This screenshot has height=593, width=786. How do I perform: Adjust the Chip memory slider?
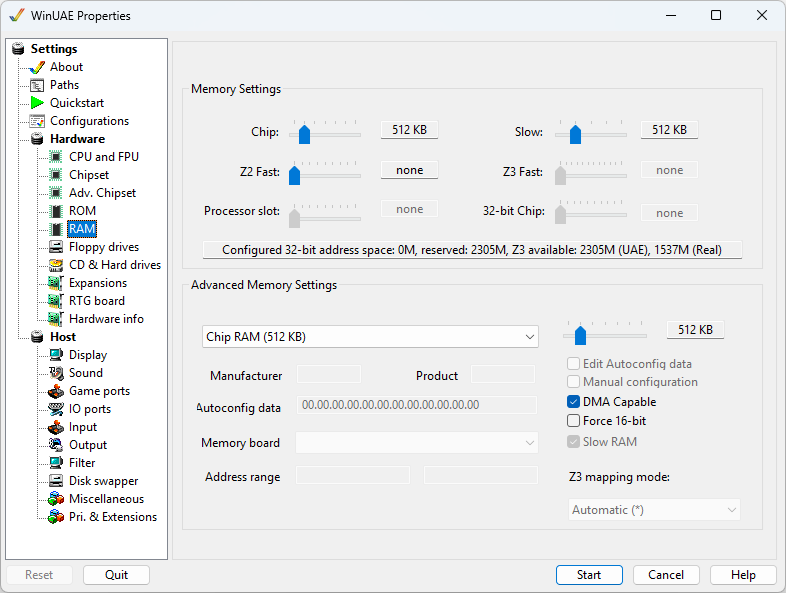click(x=304, y=134)
